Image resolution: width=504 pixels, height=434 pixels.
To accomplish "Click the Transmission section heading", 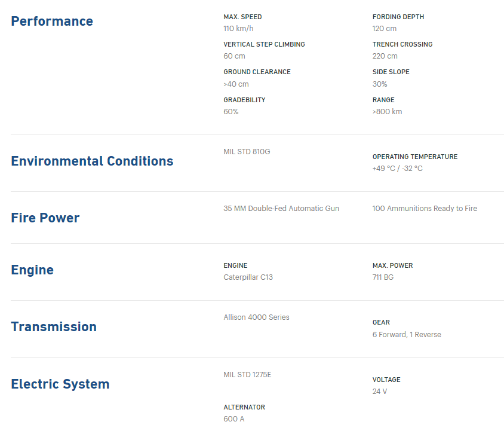I will [x=54, y=327].
